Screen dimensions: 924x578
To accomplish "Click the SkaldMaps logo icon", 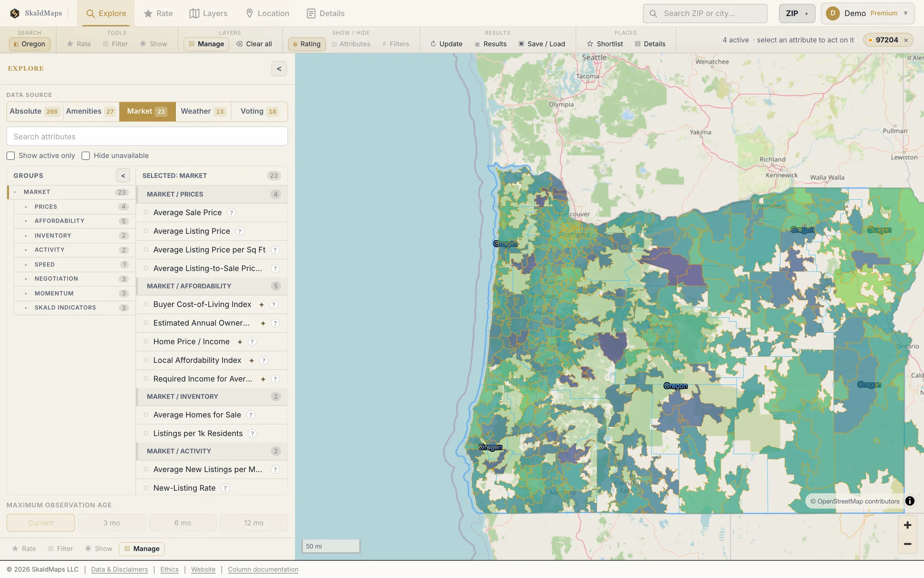I will (15, 13).
